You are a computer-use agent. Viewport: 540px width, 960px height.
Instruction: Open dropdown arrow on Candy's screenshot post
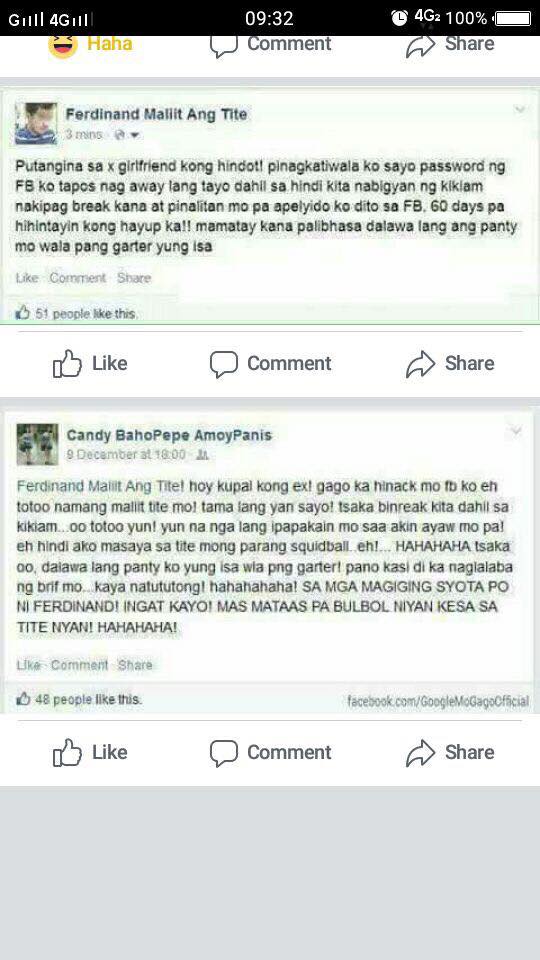pos(516,431)
